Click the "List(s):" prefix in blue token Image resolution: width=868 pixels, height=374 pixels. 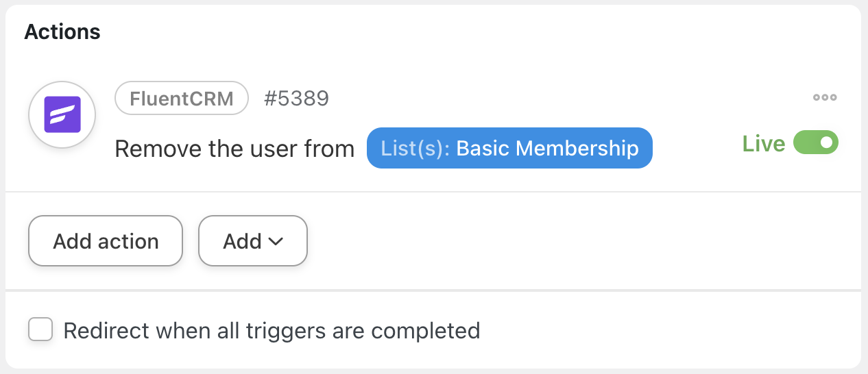click(x=415, y=148)
